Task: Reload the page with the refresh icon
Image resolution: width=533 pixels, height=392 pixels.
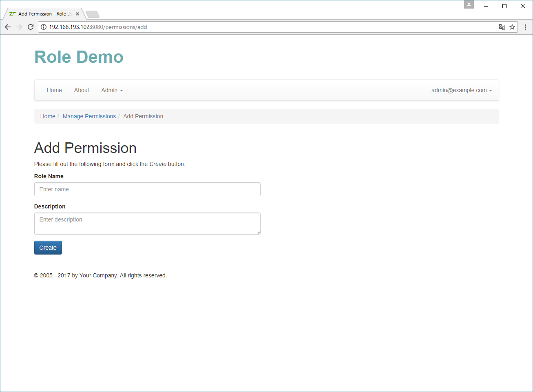Action: (x=31, y=27)
